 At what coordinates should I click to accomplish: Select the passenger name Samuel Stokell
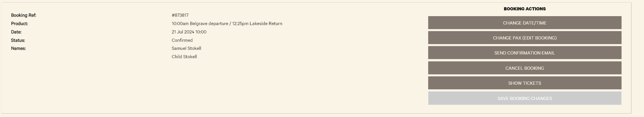(x=186, y=48)
